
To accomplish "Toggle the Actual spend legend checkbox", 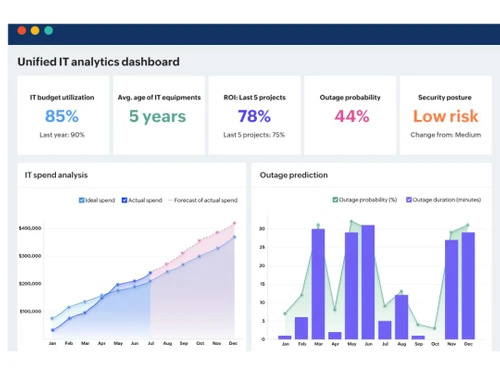I will (124, 200).
